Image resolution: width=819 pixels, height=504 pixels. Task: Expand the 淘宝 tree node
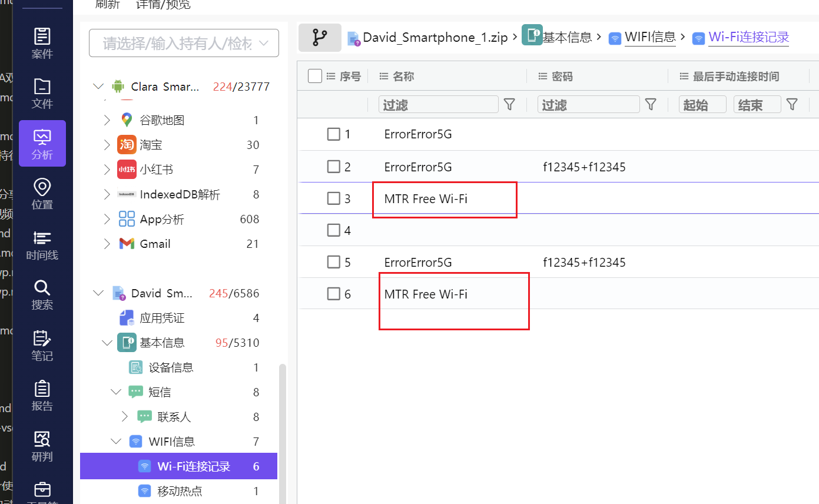tap(107, 145)
